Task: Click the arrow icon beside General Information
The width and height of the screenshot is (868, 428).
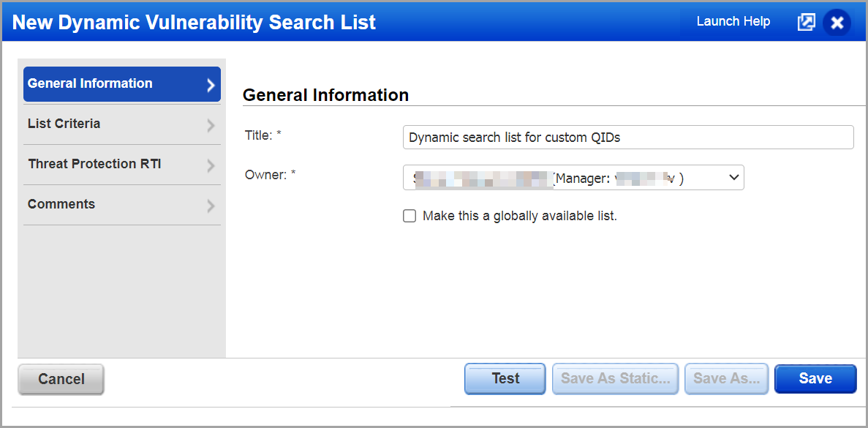Action: point(211,85)
